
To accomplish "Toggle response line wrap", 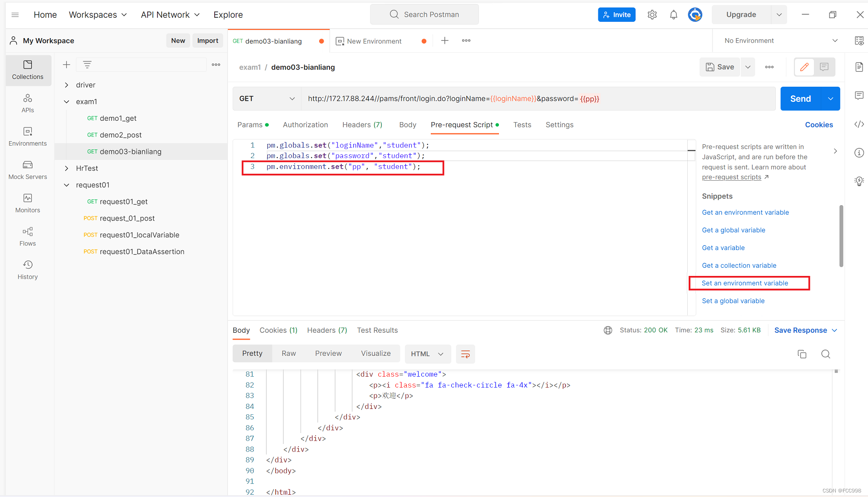I will [x=465, y=354].
